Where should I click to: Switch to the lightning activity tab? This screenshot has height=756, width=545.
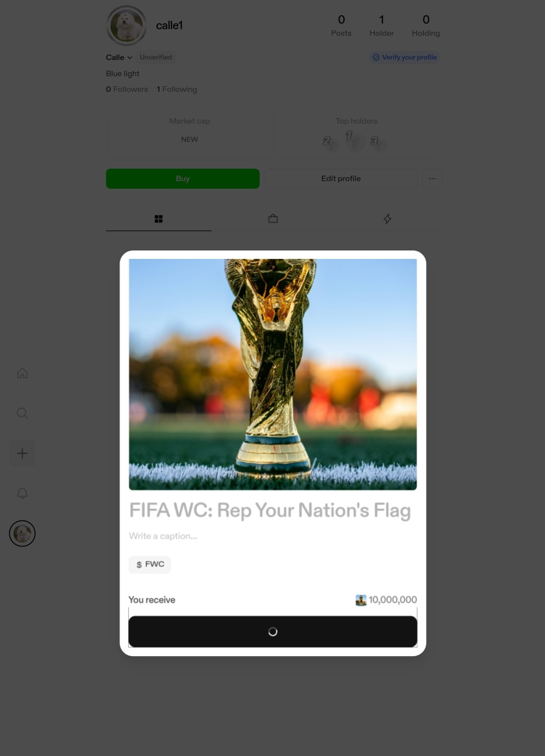coord(387,219)
